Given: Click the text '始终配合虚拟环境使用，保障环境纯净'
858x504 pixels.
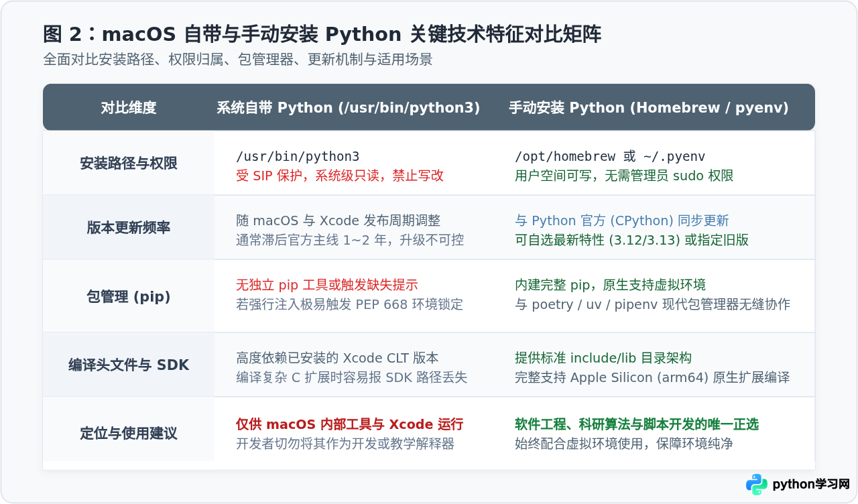Looking at the screenshot, I should coord(624,444).
